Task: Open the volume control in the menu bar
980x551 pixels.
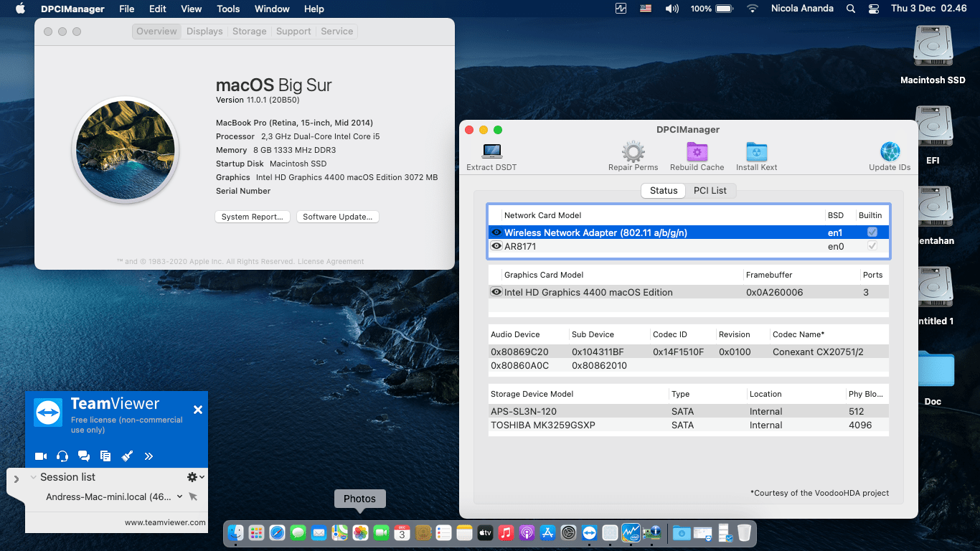Action: tap(671, 9)
